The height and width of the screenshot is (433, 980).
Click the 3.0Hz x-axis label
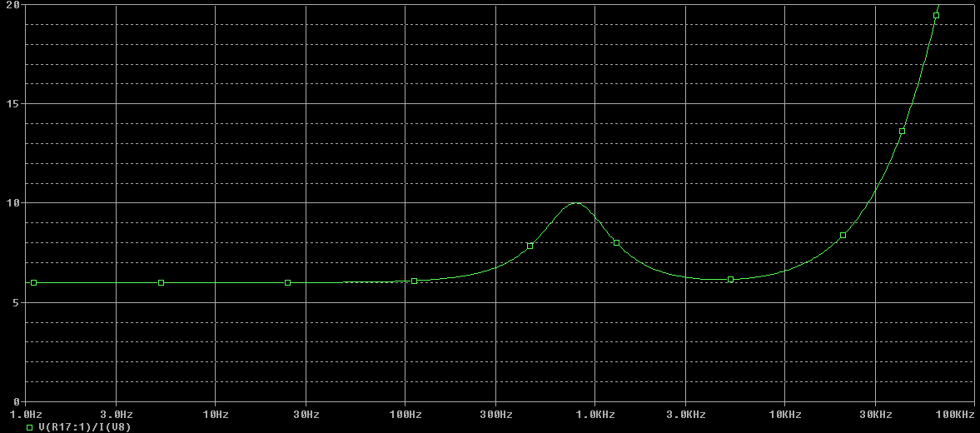click(117, 414)
